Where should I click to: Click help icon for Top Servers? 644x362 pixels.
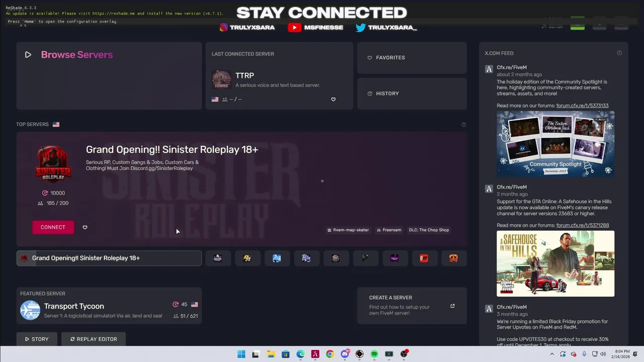pos(464,125)
